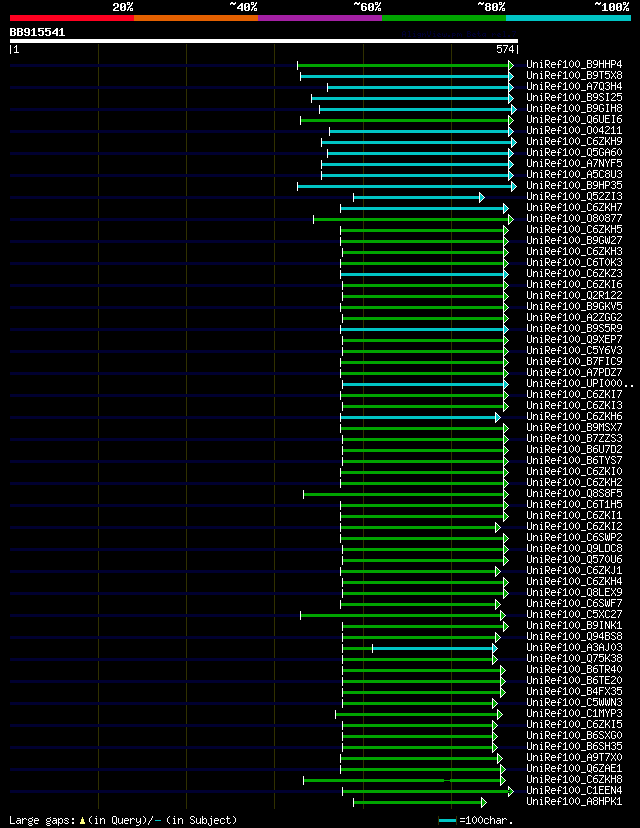Select the UniRef100_O04211 hit label

[574, 130]
